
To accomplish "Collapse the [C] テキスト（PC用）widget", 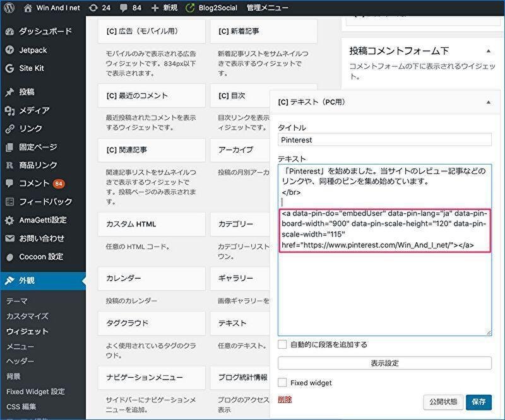I will click(x=489, y=102).
